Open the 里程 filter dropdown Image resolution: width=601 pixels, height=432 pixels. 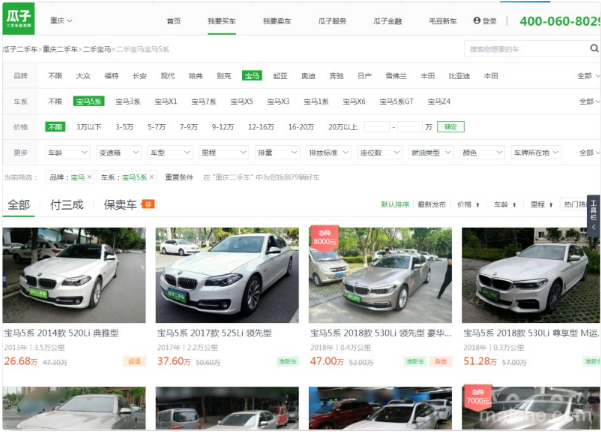tap(224, 153)
